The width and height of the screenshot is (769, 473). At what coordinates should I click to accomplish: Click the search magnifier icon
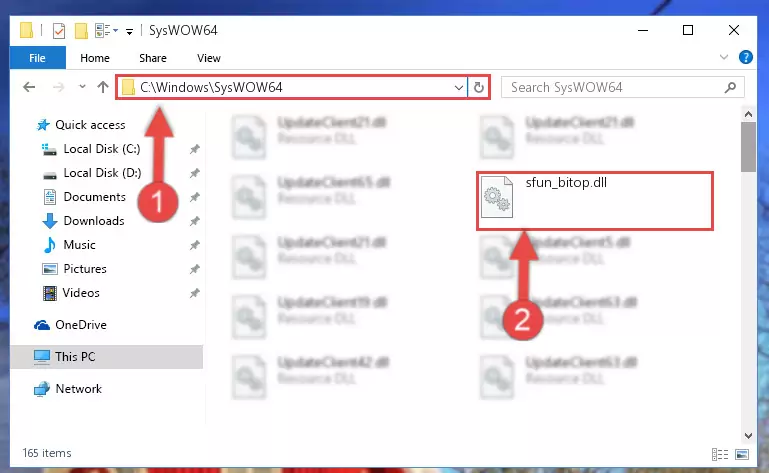click(730, 87)
